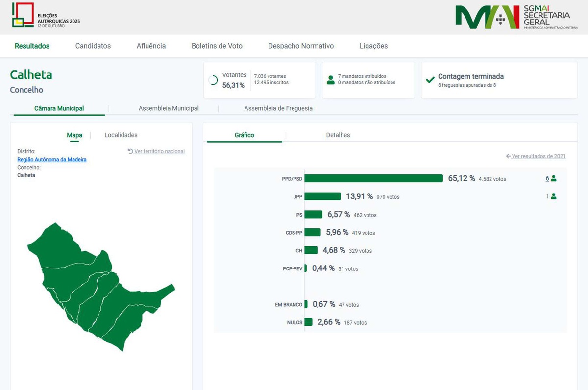This screenshot has width=588, height=390.
Task: Click the undo arrow beside Ver território nacional
Action: coord(130,151)
